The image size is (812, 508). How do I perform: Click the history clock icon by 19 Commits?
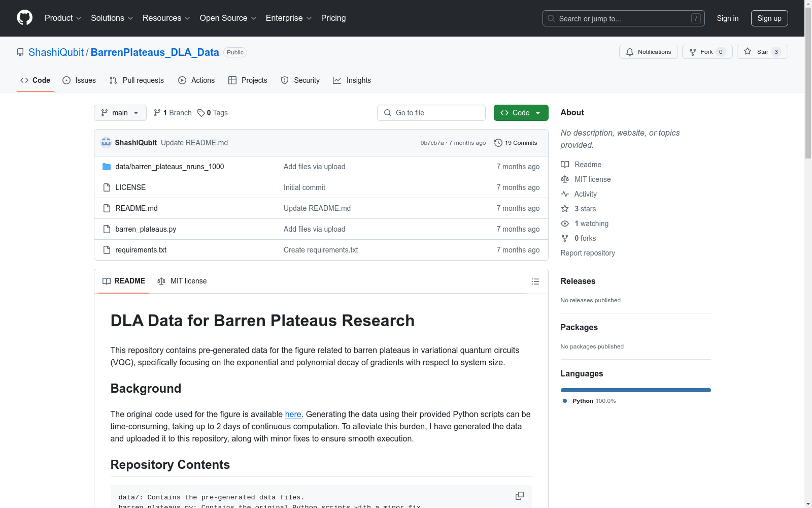pyautogui.click(x=498, y=143)
